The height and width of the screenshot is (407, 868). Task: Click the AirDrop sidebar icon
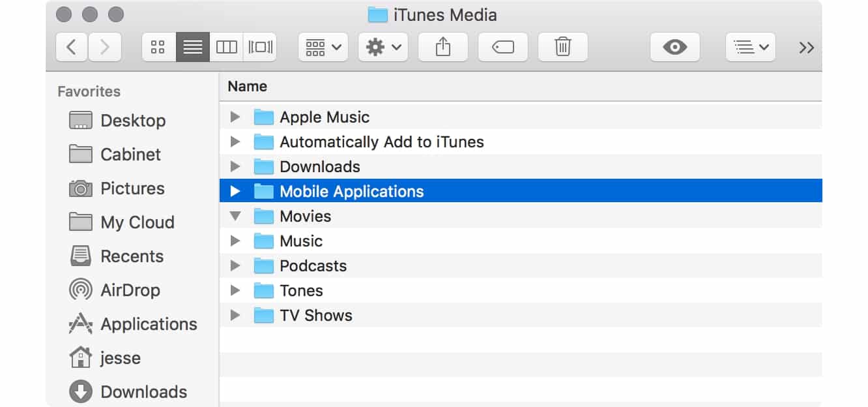point(81,290)
